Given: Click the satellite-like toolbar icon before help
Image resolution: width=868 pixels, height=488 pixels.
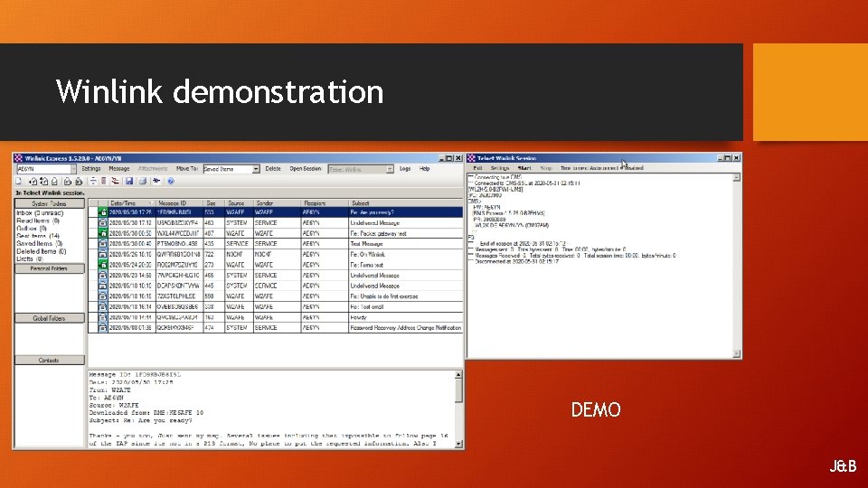Looking at the screenshot, I should (156, 181).
